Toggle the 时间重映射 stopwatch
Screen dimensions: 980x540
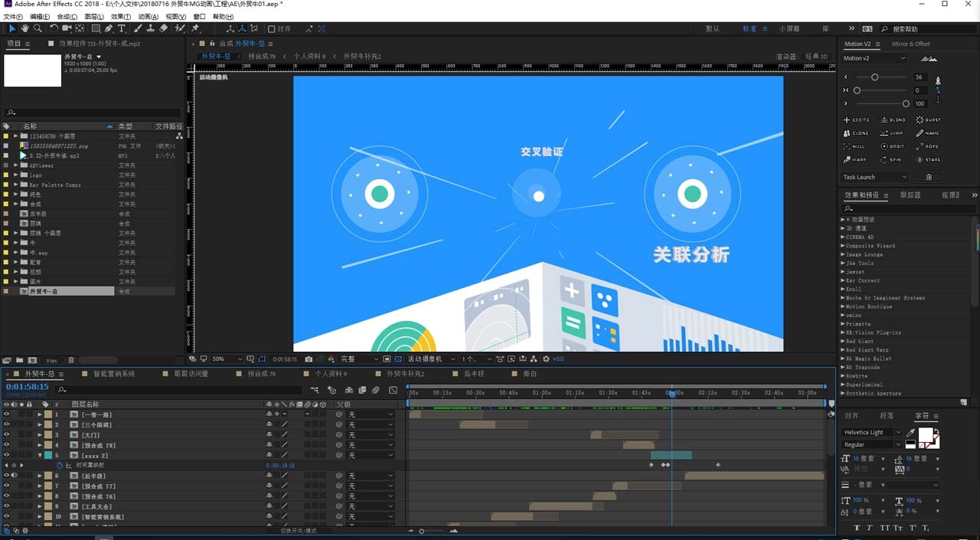click(x=60, y=466)
